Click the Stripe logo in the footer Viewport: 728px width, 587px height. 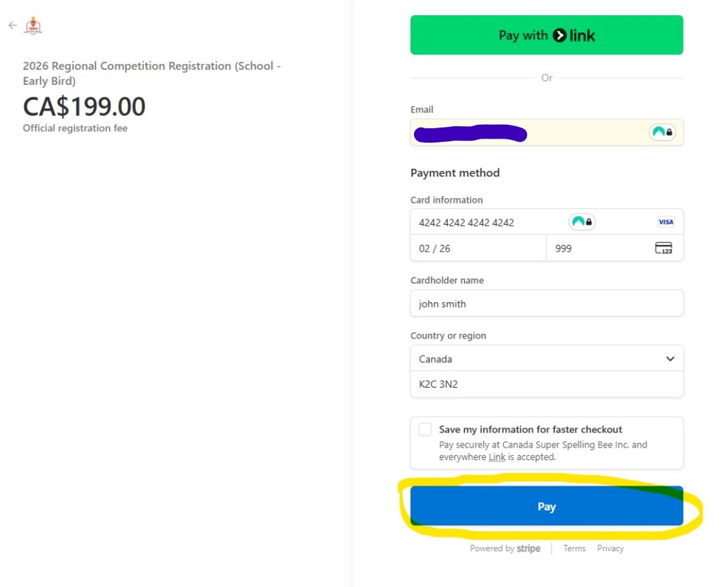pyautogui.click(x=528, y=548)
